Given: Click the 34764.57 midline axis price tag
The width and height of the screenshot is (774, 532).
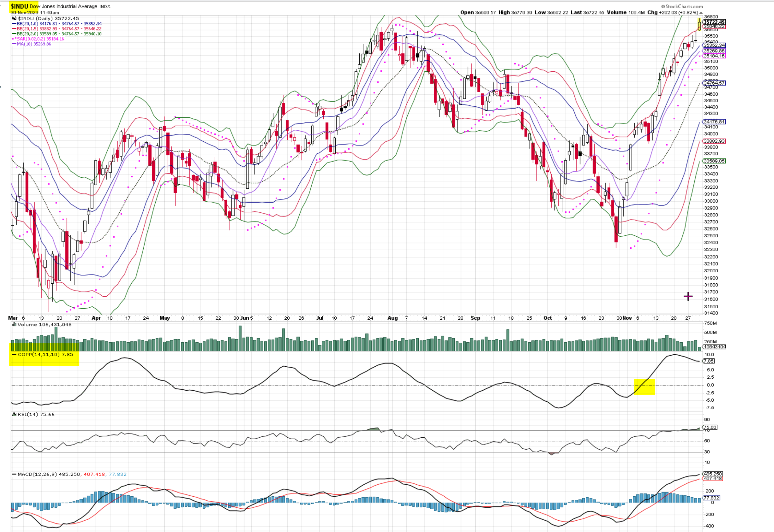Looking at the screenshot, I should pos(714,83).
